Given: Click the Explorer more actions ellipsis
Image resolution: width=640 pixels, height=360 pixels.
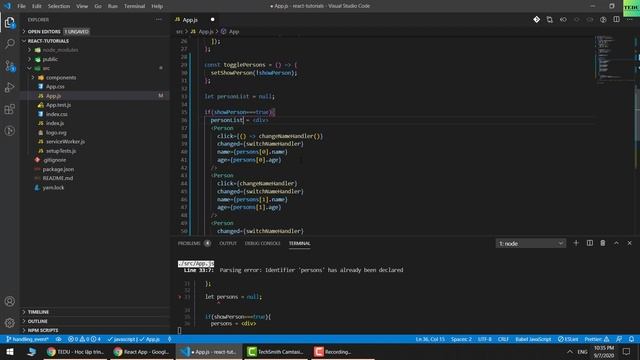Looking at the screenshot, I should coord(158,20).
